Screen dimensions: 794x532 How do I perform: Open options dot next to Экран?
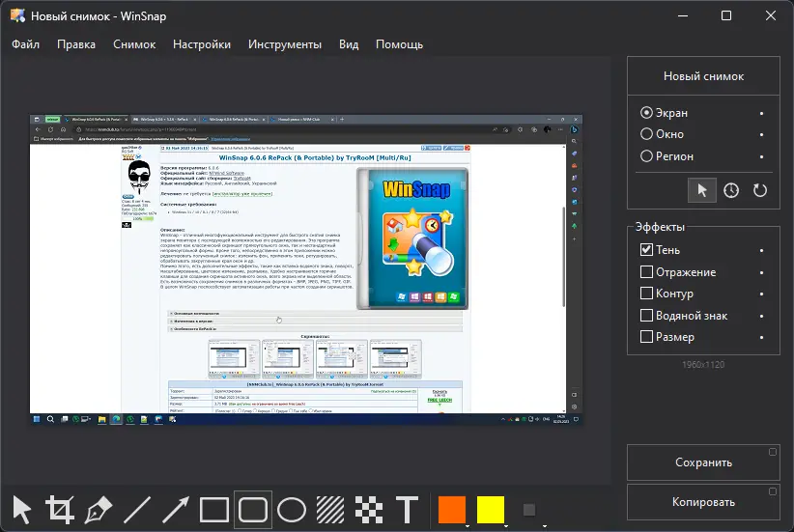point(761,113)
